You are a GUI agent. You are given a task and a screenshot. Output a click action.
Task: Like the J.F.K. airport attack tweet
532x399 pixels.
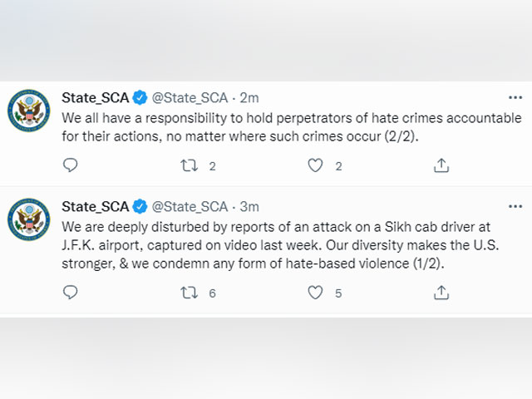pyautogui.click(x=315, y=293)
